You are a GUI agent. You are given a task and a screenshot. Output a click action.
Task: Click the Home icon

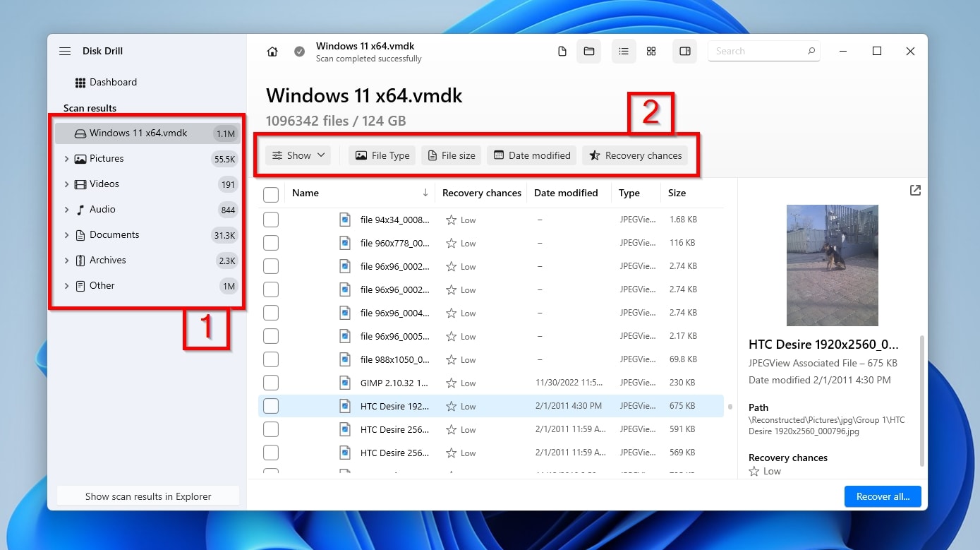[272, 52]
